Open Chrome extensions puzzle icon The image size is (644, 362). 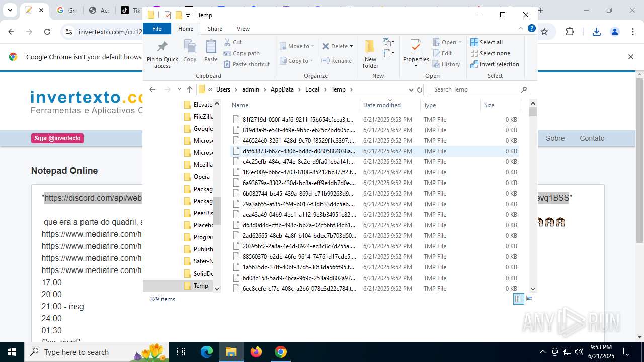(x=570, y=32)
